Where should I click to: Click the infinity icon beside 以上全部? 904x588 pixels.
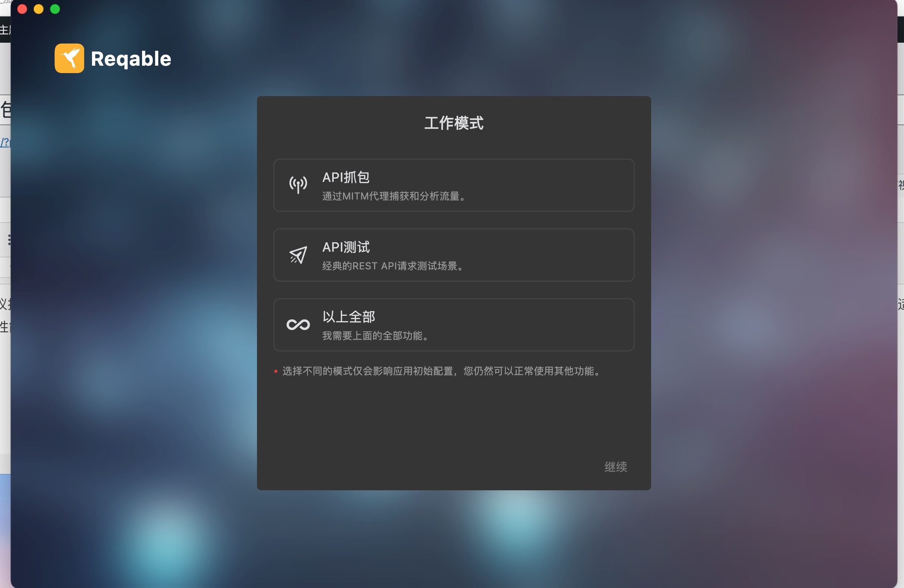click(298, 325)
